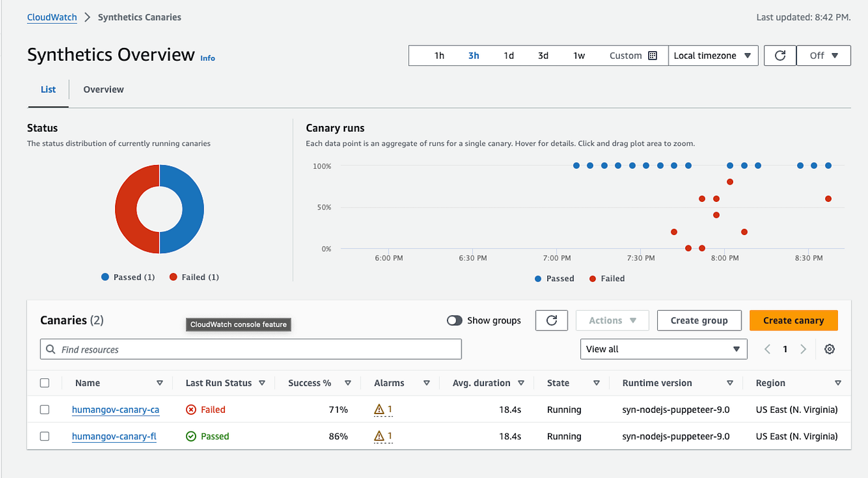The image size is (868, 478).
Task: Click the Create canary button
Action: click(x=793, y=320)
